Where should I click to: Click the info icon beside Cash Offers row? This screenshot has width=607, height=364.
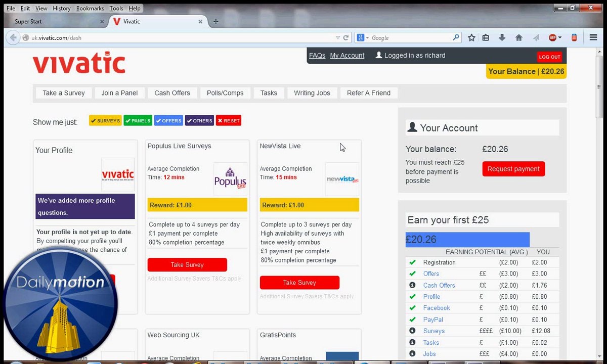tap(412, 285)
